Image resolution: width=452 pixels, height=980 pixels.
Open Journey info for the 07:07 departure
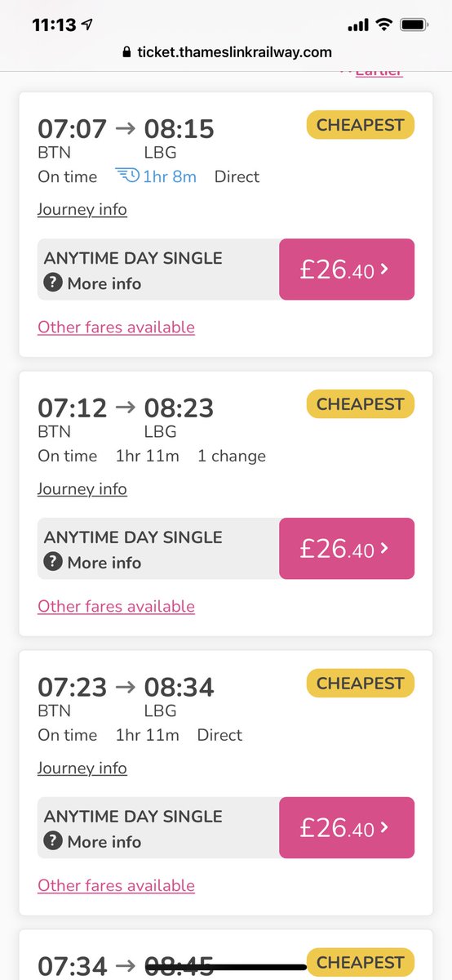click(82, 210)
